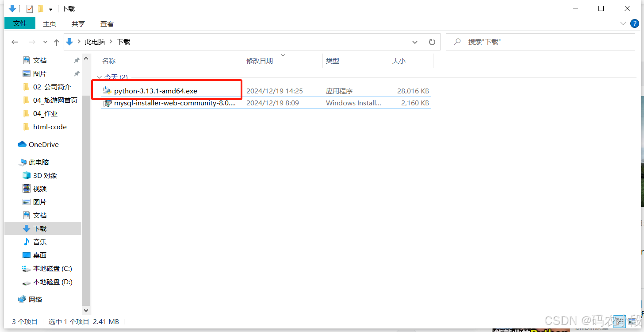Sort by the 类型 column header
This screenshot has width=644, height=332.
click(x=333, y=61)
